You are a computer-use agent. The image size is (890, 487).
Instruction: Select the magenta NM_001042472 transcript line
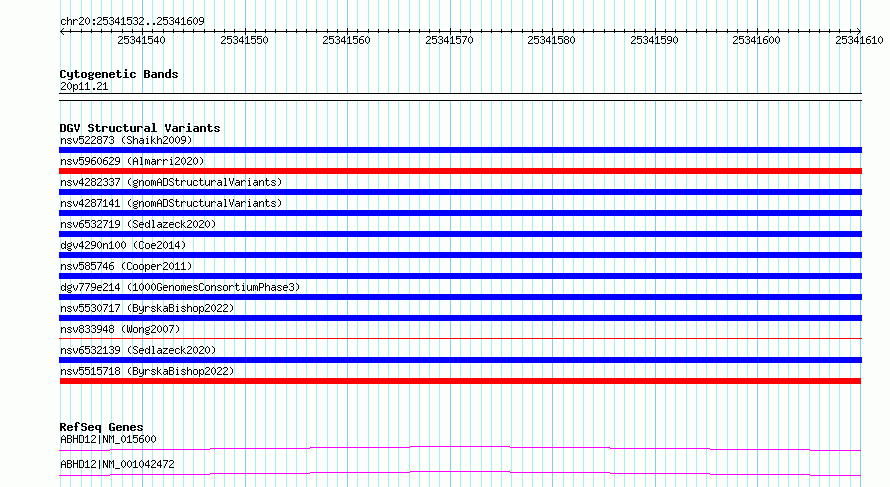[460, 473]
